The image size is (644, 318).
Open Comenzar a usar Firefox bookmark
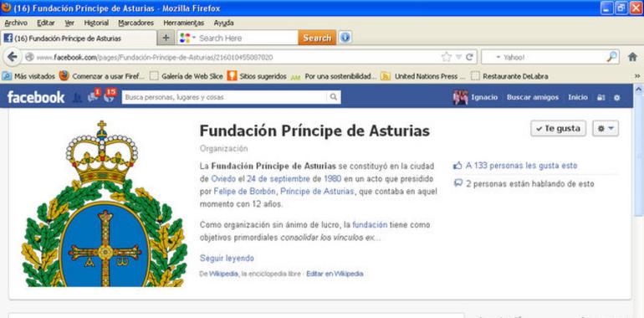point(102,76)
